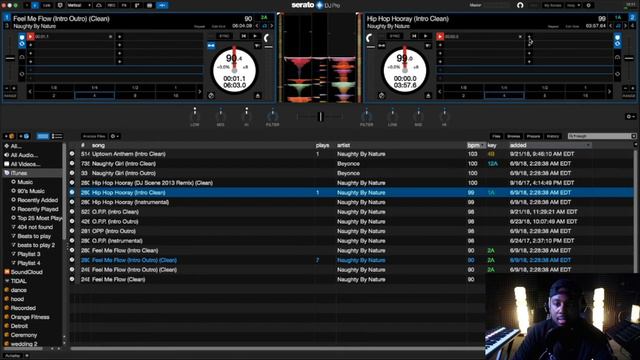Delete deck 1 first cue point
This screenshot has height=360, width=640.
pyautogui.click(x=110, y=37)
